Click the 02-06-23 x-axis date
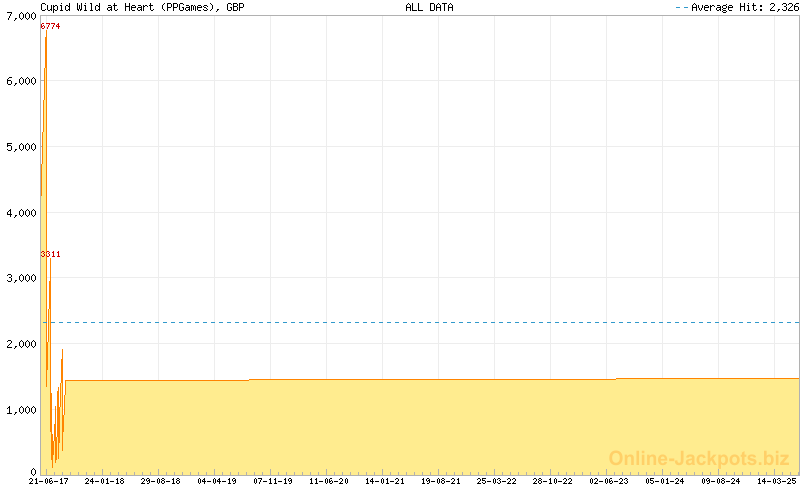 coord(609,481)
